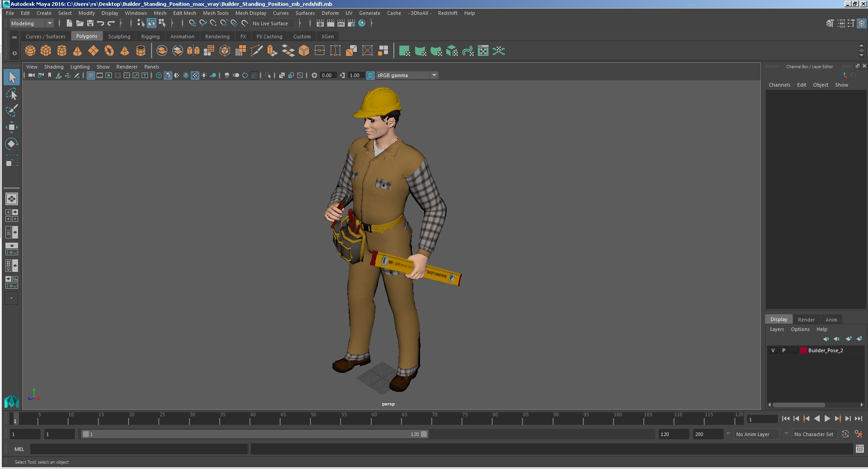Create new layer and assign selected objects

(x=859, y=339)
